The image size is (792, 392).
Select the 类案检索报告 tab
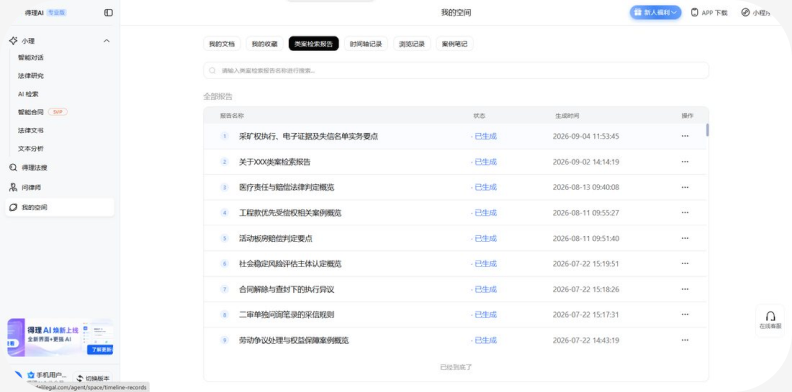[x=314, y=44]
